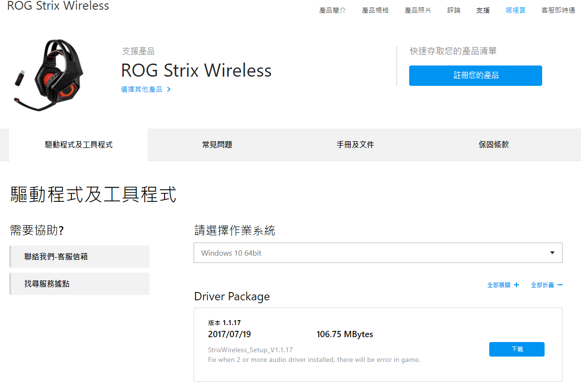Click the driver fix description about audio drivers
The width and height of the screenshot is (581, 392).
point(314,360)
